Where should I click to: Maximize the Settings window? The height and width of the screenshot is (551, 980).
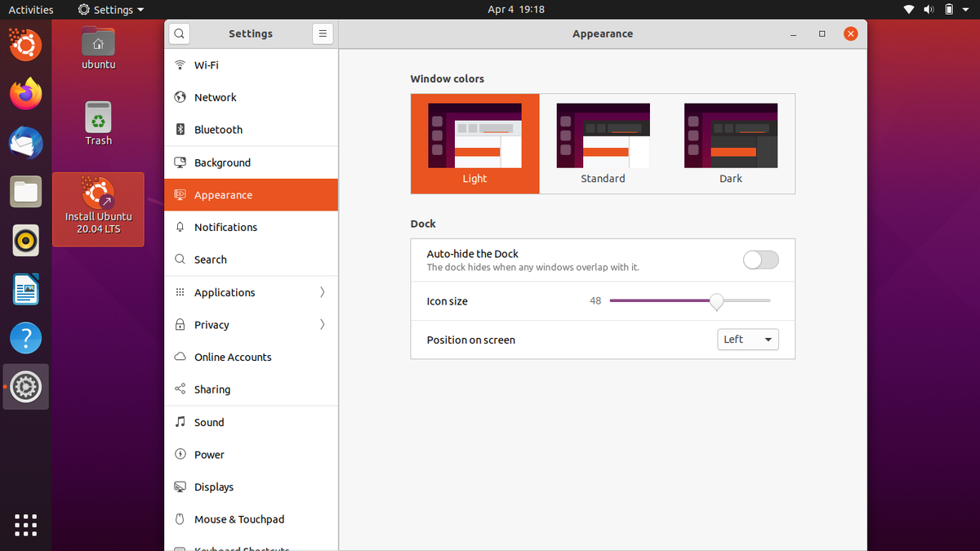[822, 33]
